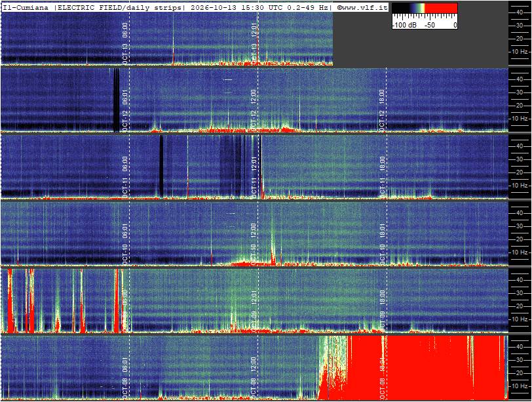Click the OCT-12 18:00 time marker
Screen dimensions: 532x402
[382, 110]
